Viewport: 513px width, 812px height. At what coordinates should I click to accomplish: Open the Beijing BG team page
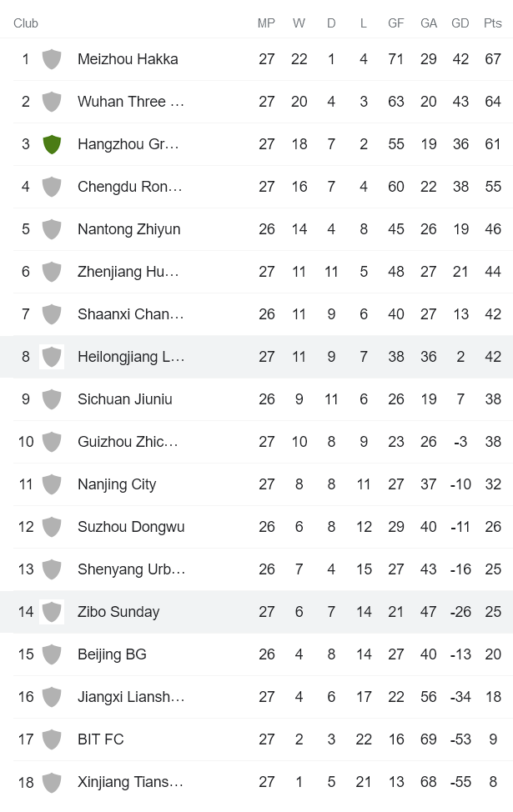(x=113, y=654)
